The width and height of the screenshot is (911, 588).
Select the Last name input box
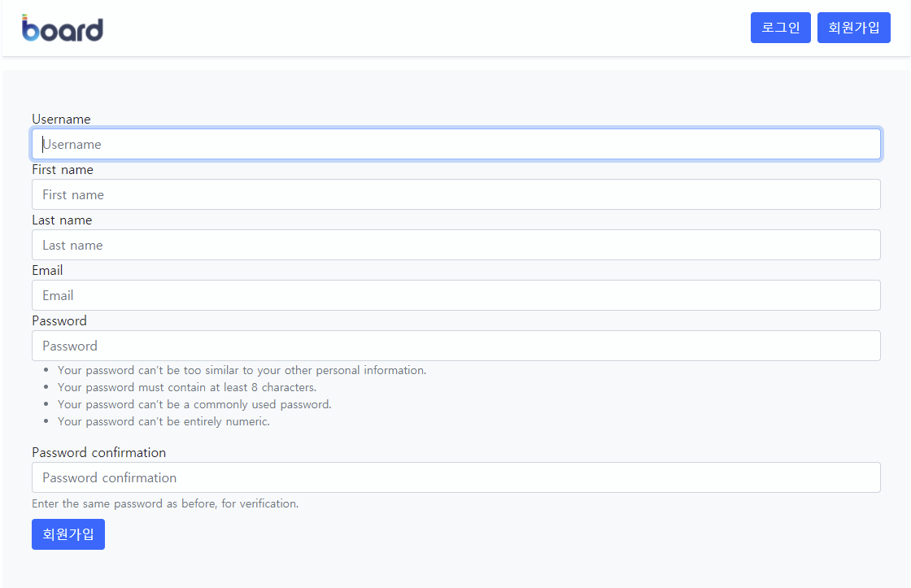pyautogui.click(x=456, y=245)
